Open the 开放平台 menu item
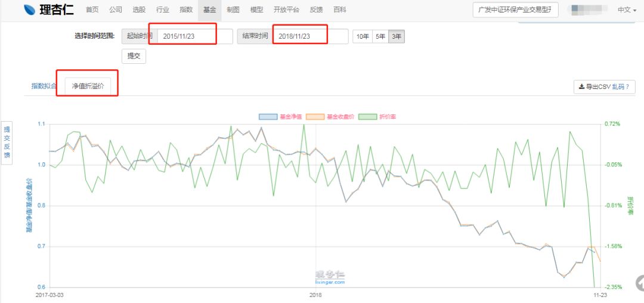 (286, 10)
